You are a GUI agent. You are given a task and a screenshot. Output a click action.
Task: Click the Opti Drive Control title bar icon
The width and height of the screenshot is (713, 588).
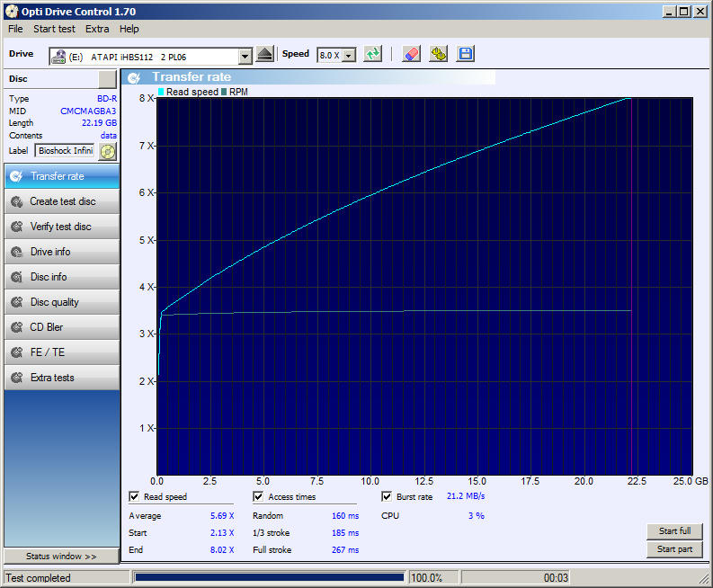click(x=12, y=12)
